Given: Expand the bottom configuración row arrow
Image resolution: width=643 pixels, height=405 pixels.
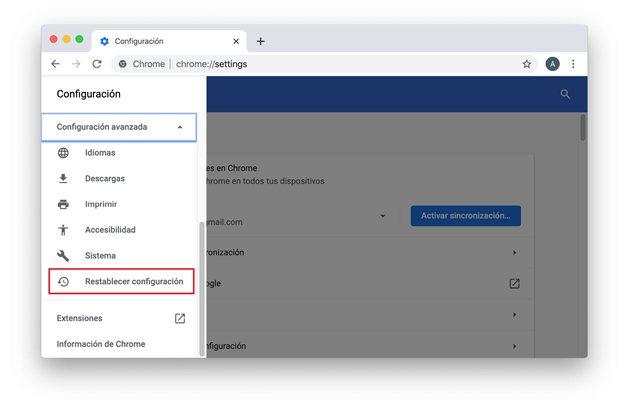Looking at the screenshot, I should [514, 346].
